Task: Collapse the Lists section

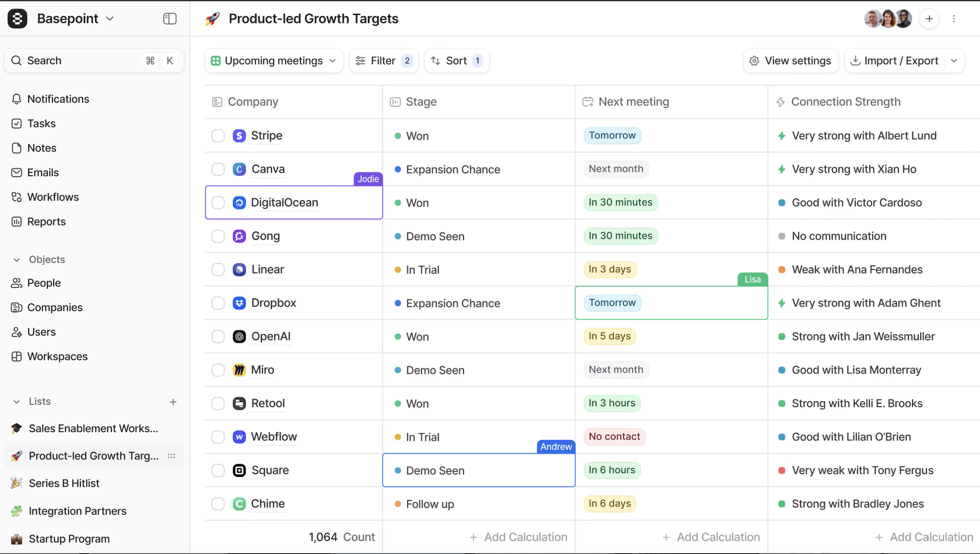Action: point(16,402)
